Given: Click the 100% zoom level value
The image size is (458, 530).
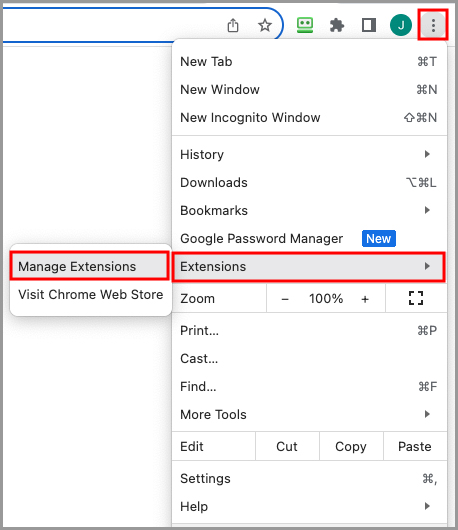Looking at the screenshot, I should [326, 299].
